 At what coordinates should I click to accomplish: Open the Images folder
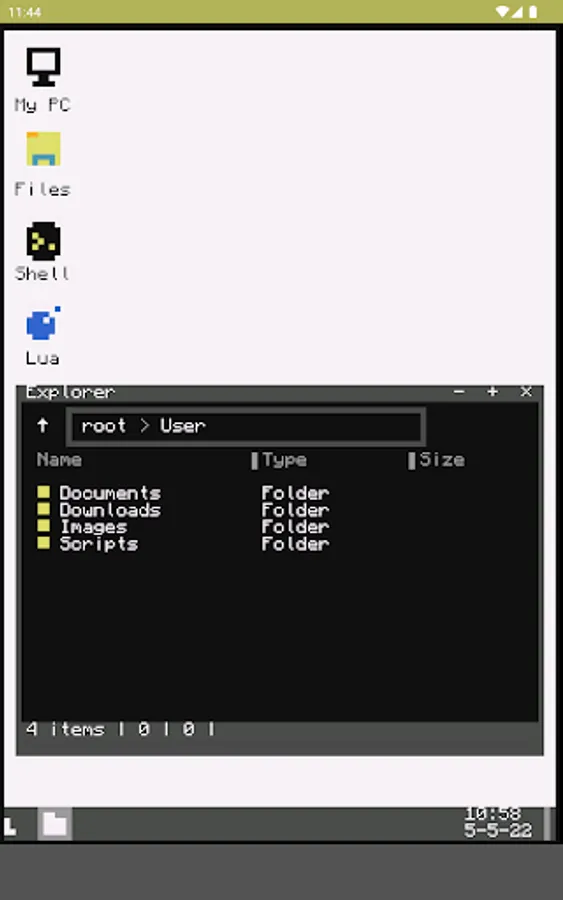[x=94, y=527]
